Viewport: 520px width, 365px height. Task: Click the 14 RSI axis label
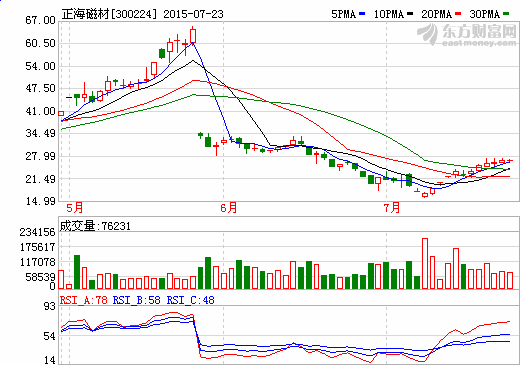pos(50,360)
